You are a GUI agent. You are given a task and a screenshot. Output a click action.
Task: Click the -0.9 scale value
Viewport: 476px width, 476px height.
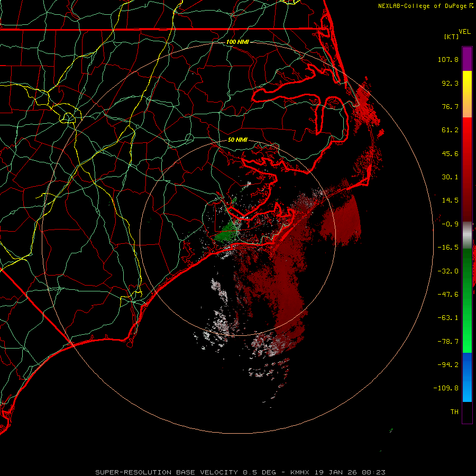point(450,224)
